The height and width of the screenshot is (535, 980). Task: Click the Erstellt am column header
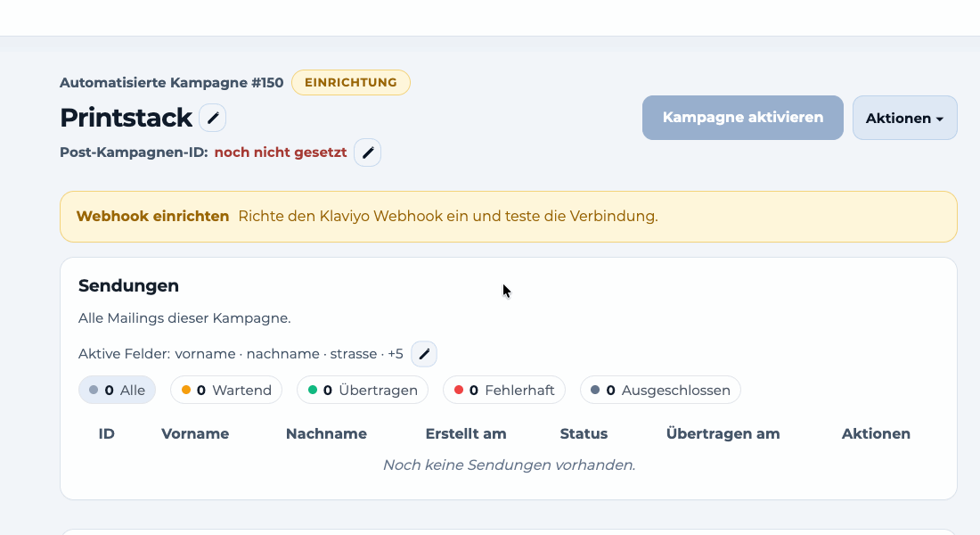tap(466, 433)
